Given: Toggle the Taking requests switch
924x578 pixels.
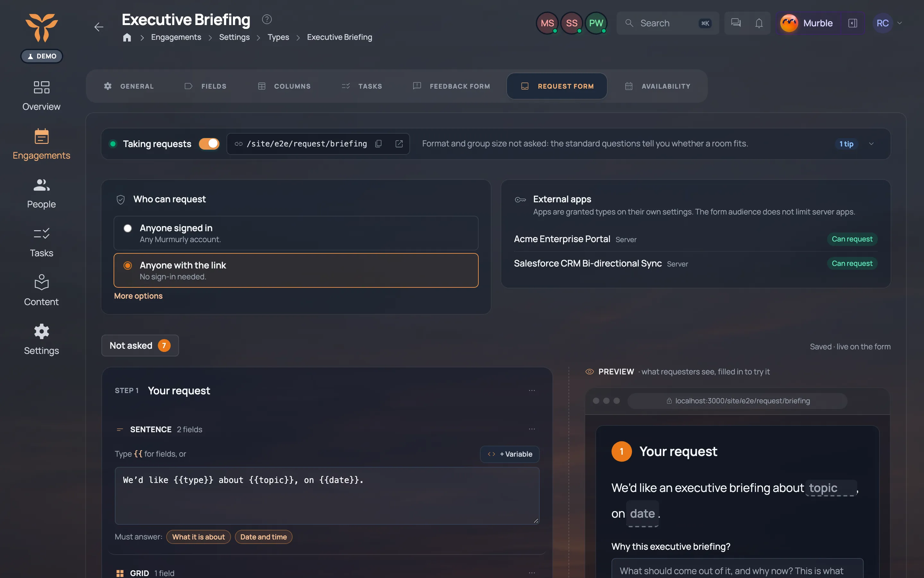Looking at the screenshot, I should pos(209,144).
